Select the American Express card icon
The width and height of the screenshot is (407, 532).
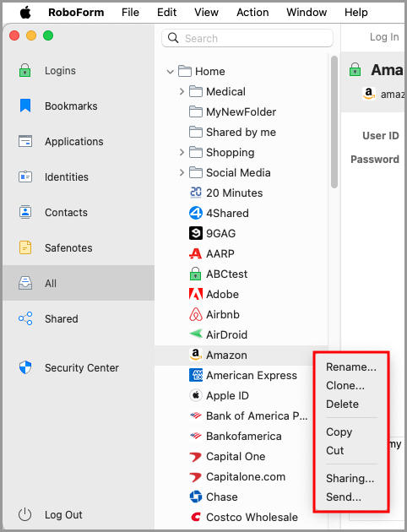click(196, 375)
